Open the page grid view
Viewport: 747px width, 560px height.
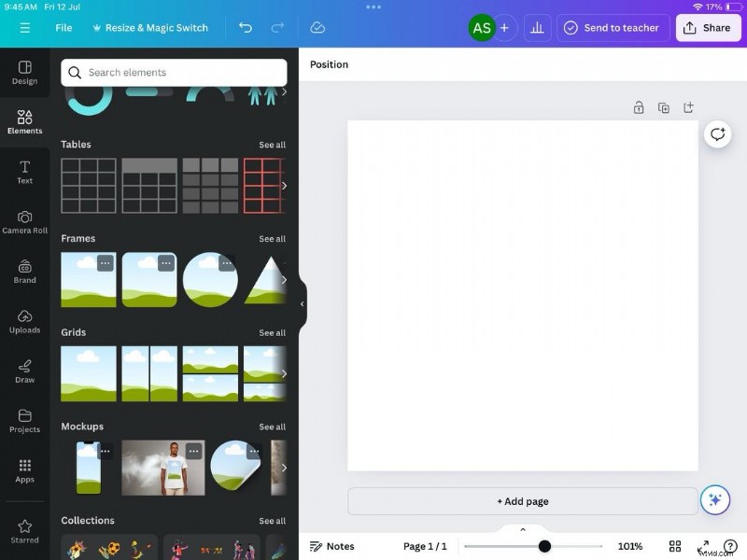[675, 546]
